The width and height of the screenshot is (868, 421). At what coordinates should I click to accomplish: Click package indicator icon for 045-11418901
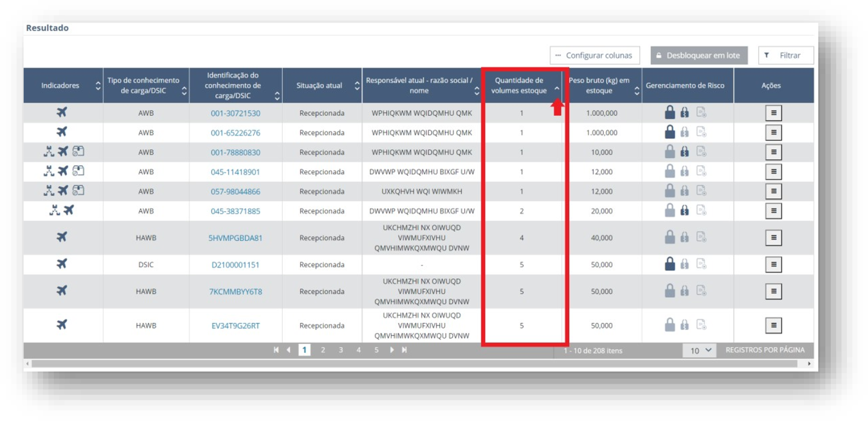78,171
